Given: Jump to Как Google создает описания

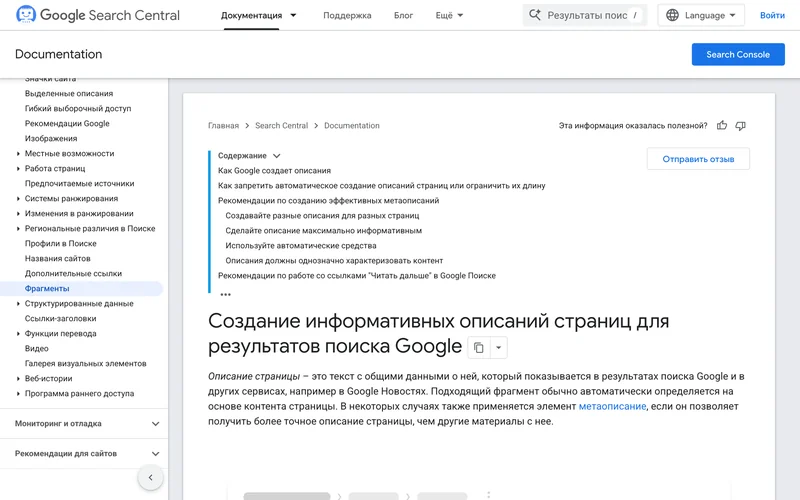Looking at the screenshot, I should coord(274,170).
